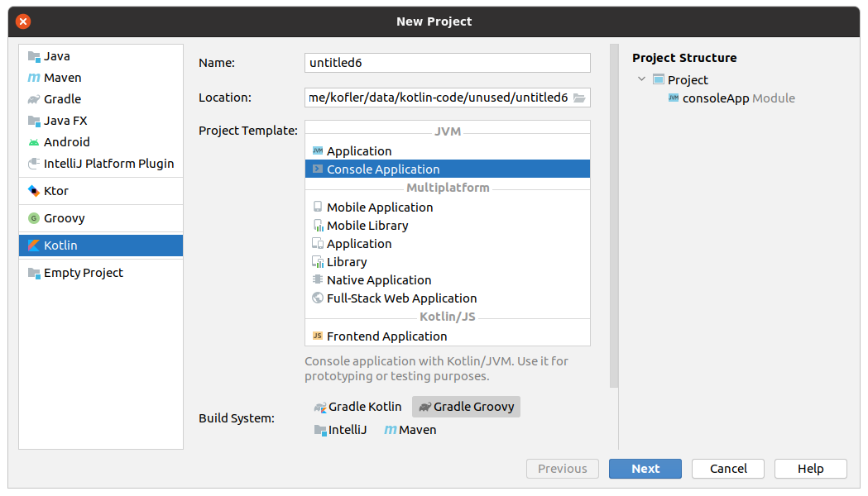
Task: Click the IntelliJ Platform Plugin icon
Action: (34, 164)
